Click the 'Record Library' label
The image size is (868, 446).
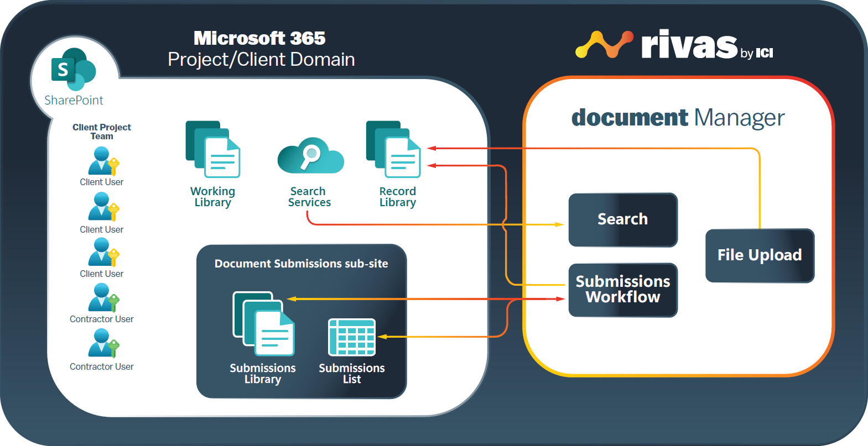(398, 197)
